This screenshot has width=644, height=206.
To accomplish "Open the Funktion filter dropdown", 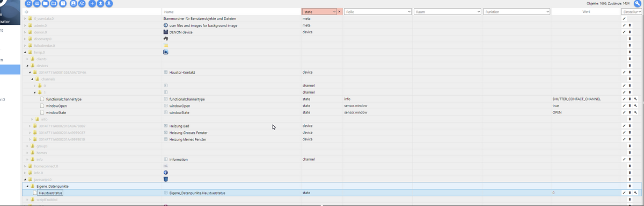I will tap(517, 11).
